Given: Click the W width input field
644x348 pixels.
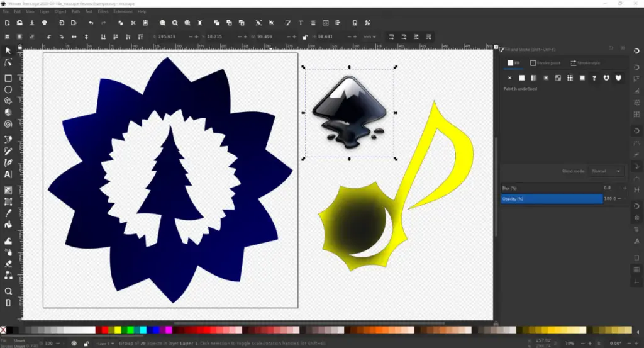Looking at the screenshot, I should click(x=270, y=37).
